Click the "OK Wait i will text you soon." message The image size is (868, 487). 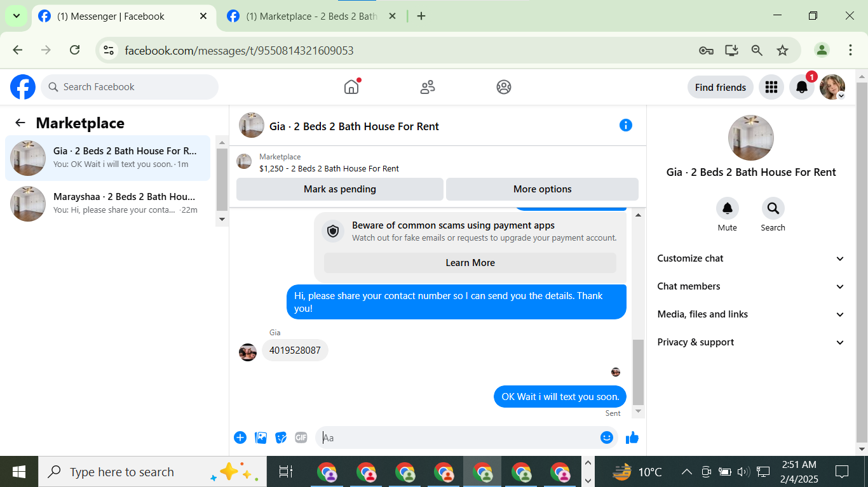560,397
